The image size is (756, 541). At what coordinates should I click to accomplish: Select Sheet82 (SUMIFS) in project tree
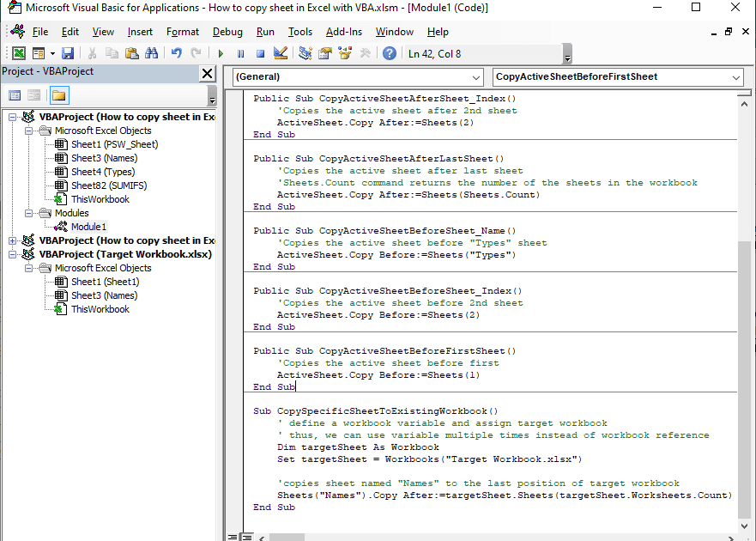click(109, 185)
